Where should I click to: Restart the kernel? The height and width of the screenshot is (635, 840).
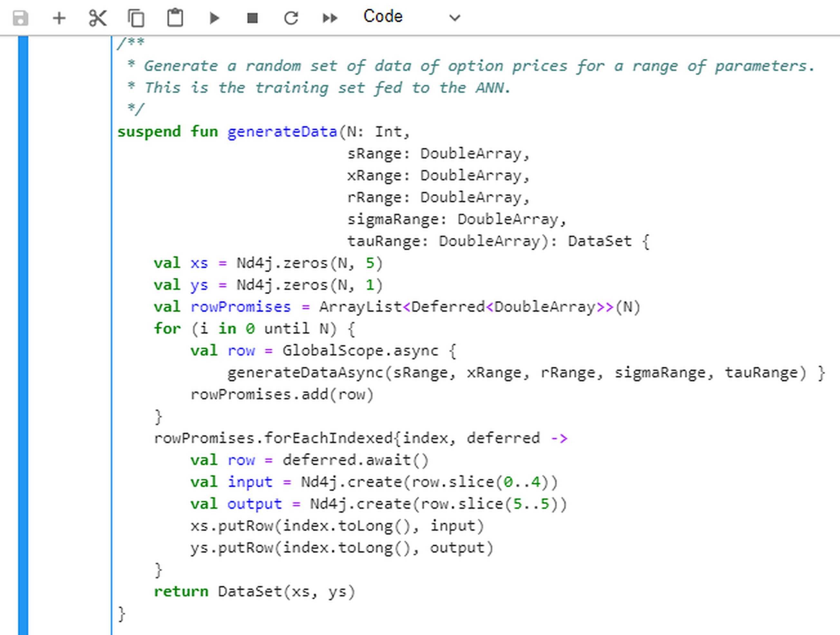point(291,18)
